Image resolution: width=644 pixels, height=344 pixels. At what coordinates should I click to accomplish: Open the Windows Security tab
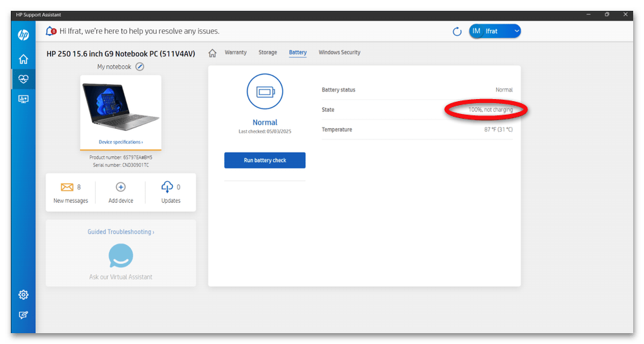click(340, 53)
